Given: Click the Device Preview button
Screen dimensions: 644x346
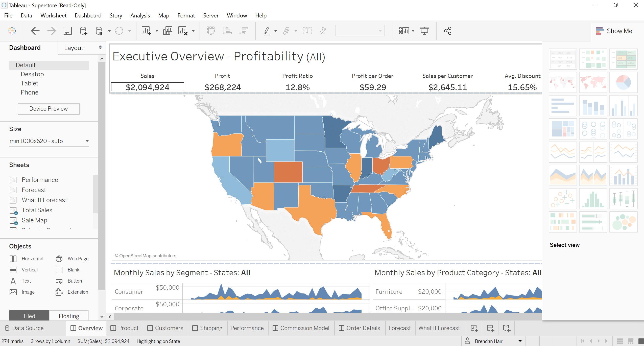Looking at the screenshot, I should tap(49, 109).
